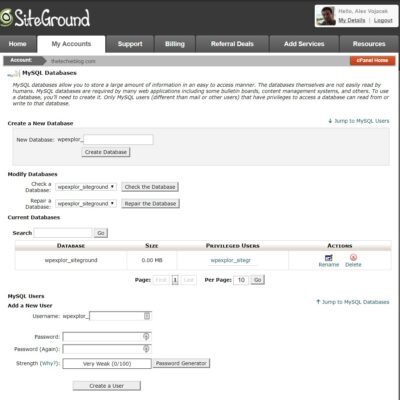400x400 pixels.
Task: Open the wpexplor_sitegr privileged user link
Action: click(x=230, y=260)
